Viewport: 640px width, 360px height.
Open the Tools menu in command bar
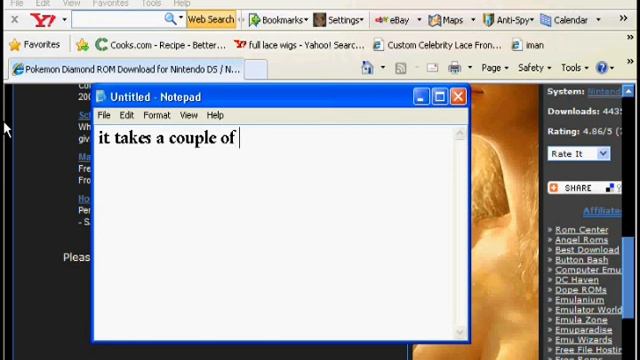pos(574,68)
